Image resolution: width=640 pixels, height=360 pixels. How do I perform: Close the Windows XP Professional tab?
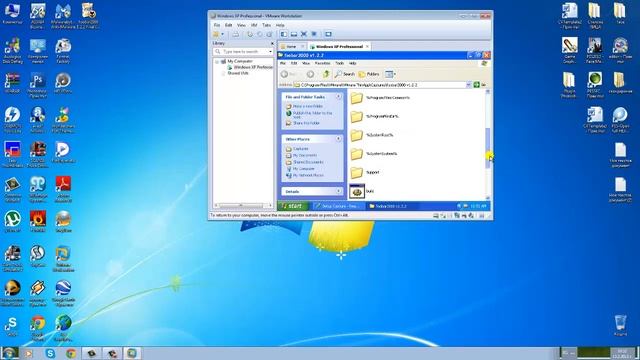367,47
